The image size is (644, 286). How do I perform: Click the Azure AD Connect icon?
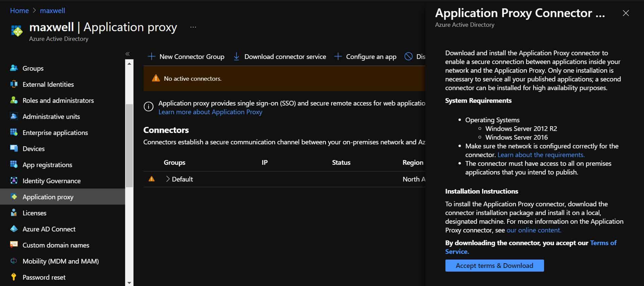tap(14, 229)
